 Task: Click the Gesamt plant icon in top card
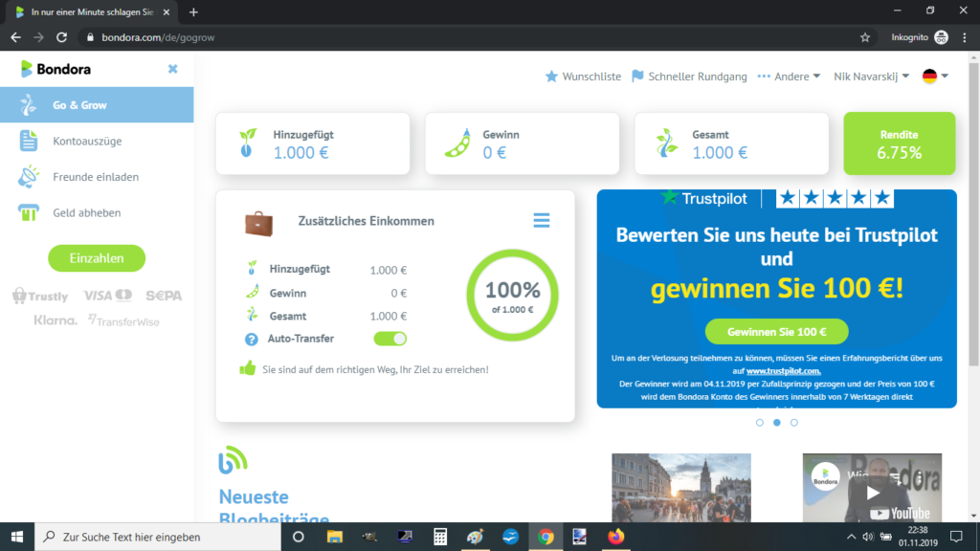[667, 143]
